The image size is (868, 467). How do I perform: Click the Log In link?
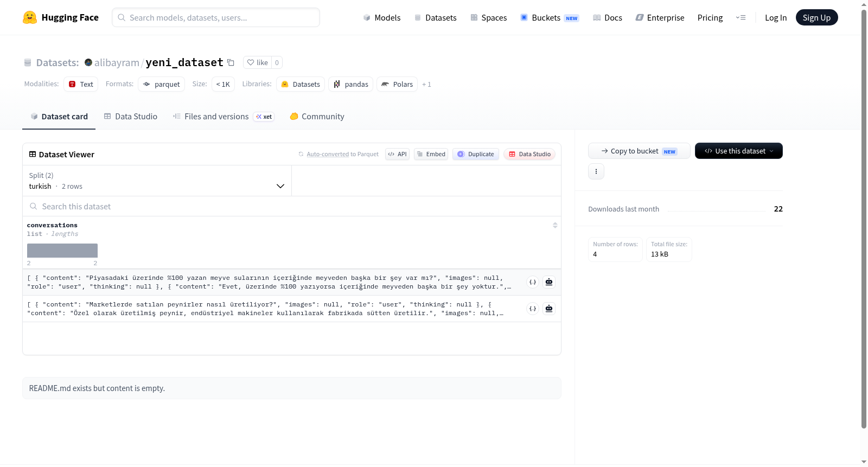(x=776, y=17)
